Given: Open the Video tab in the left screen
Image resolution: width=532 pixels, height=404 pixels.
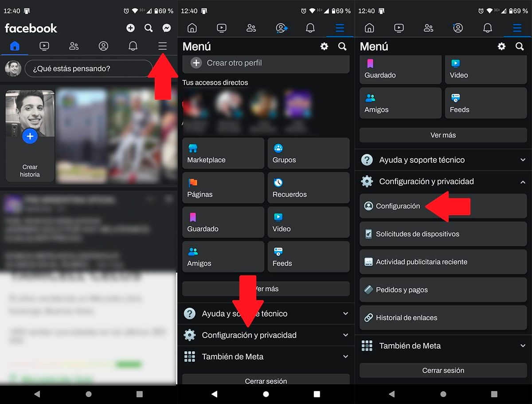Looking at the screenshot, I should (x=44, y=46).
